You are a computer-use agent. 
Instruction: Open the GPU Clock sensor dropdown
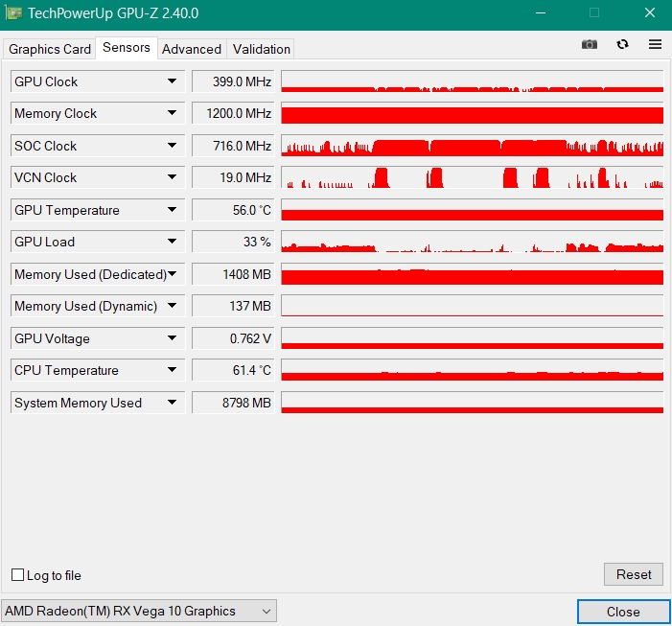point(172,81)
